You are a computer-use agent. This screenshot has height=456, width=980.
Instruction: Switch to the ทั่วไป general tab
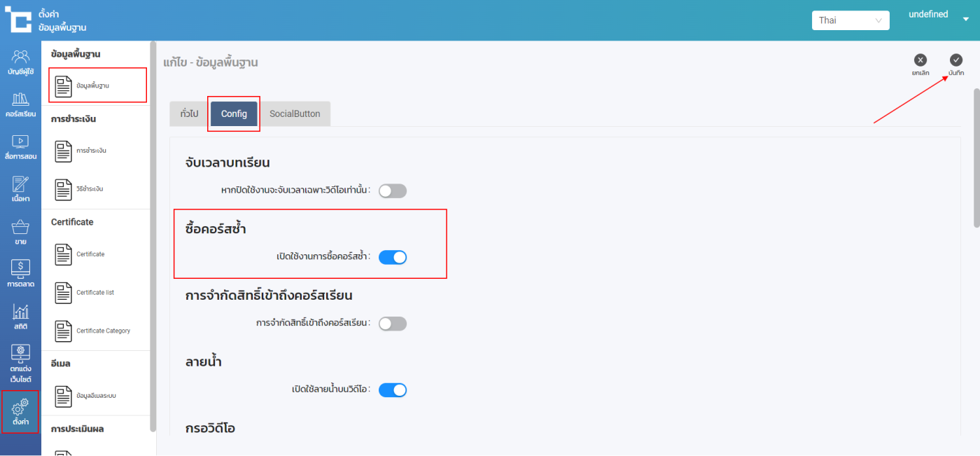coord(189,113)
